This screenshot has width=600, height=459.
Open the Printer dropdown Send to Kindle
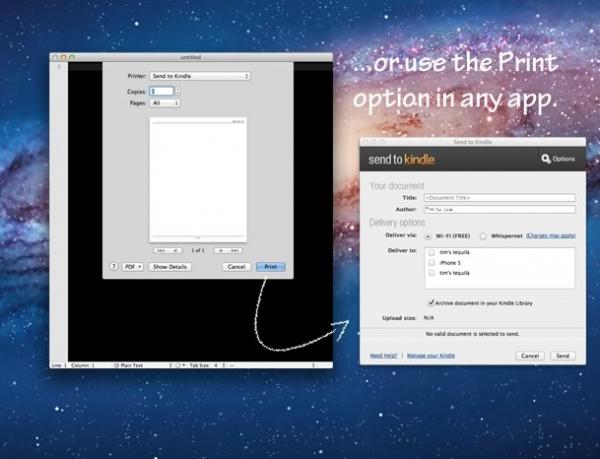click(x=200, y=76)
